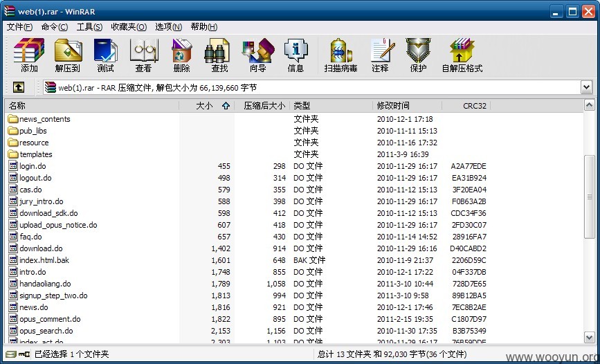The height and width of the screenshot is (364, 600).
Task: Click modified time 2011-3-9 16:39
Action: (x=403, y=154)
